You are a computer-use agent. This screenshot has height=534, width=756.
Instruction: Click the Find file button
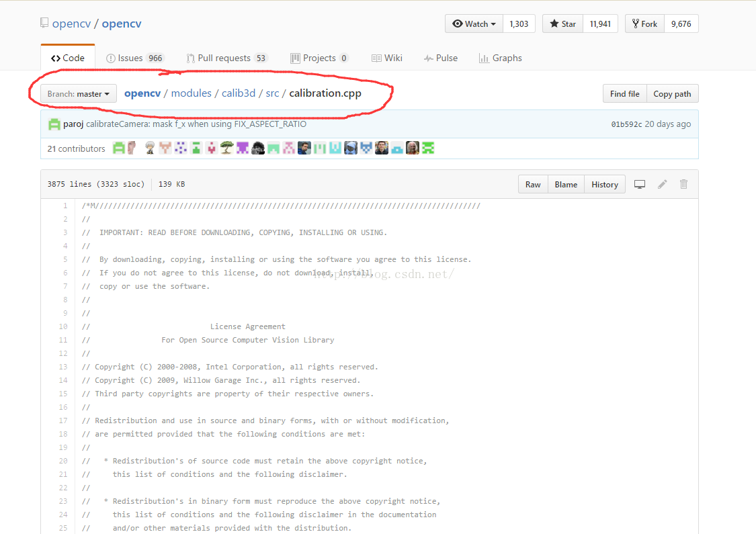[625, 93]
